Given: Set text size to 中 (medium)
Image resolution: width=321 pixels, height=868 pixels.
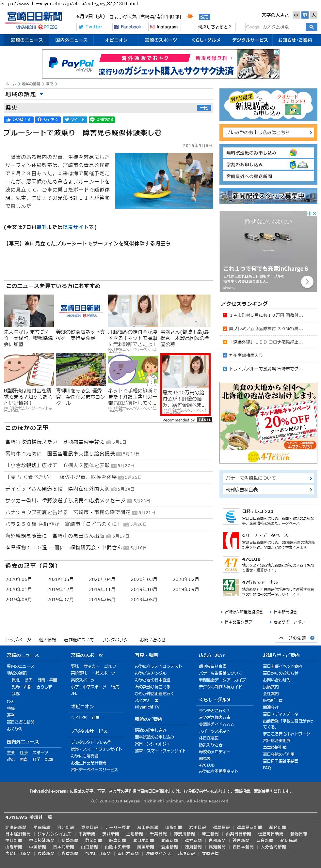Looking at the screenshot, I should (x=305, y=15).
